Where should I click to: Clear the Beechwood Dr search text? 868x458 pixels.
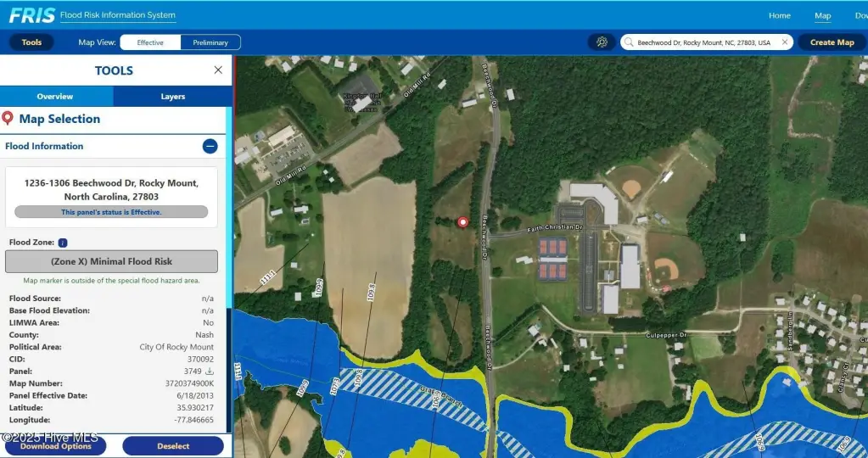pos(785,42)
